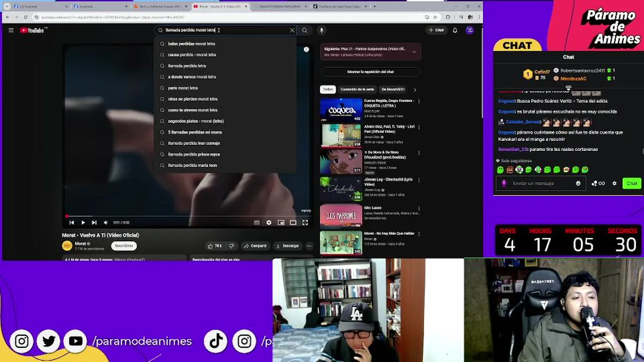The width and height of the screenshot is (644, 362).
Task: Choose suggestion 'llamada perdida maria leon'
Action: (226, 165)
